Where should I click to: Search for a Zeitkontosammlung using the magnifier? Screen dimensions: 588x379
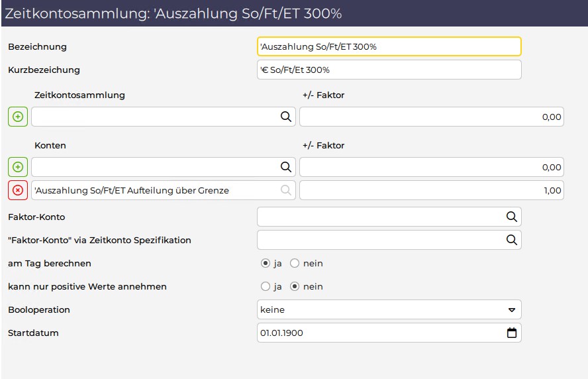pyautogui.click(x=286, y=117)
